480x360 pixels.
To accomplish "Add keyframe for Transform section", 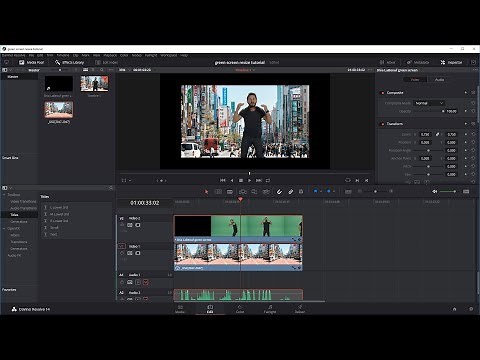I will 466,124.
